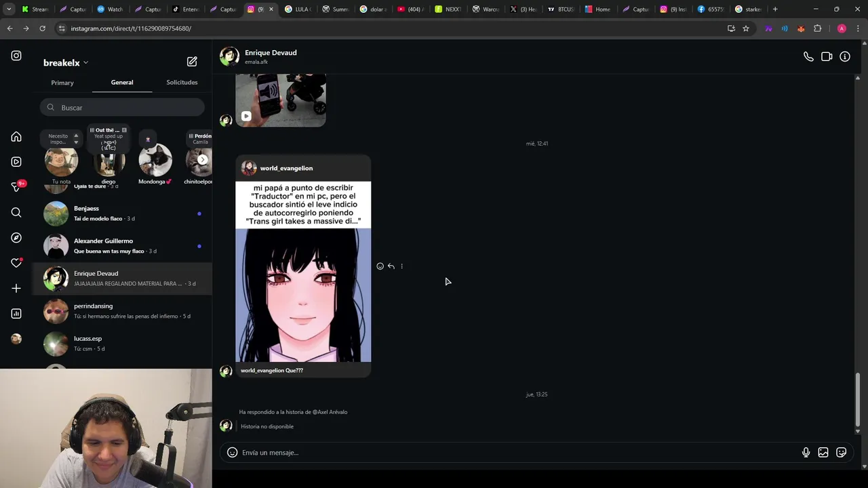Reload the page in browser toolbar
Screen dimensions: 868x488
[x=42, y=28]
